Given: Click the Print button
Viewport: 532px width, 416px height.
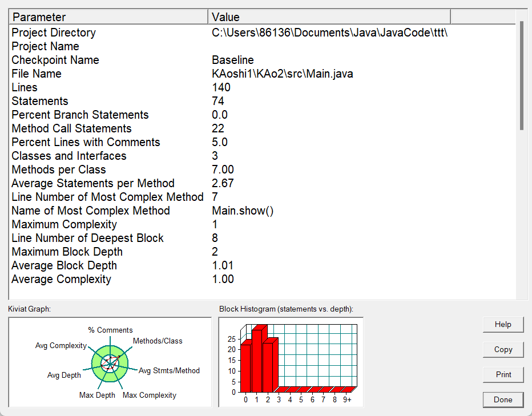Looking at the screenshot, I should [503, 374].
